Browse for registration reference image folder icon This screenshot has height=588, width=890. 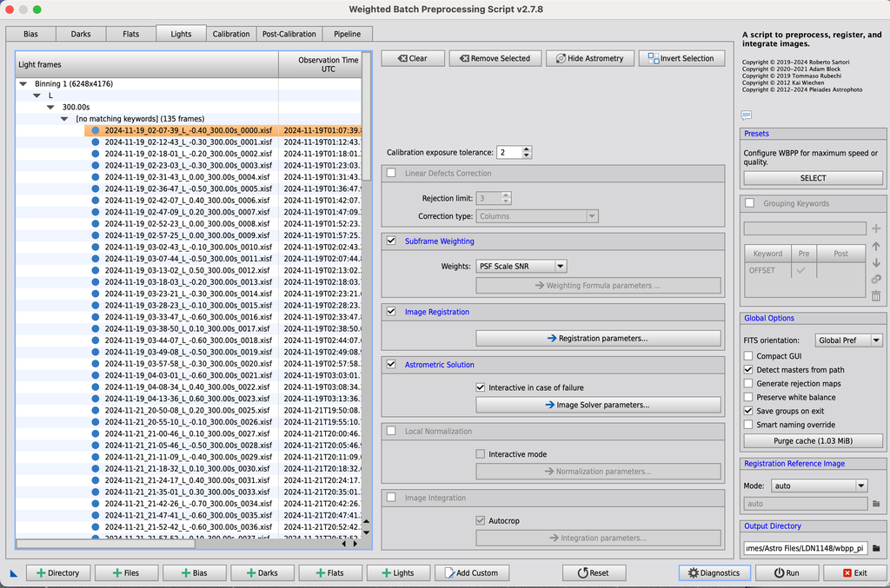tap(876, 504)
